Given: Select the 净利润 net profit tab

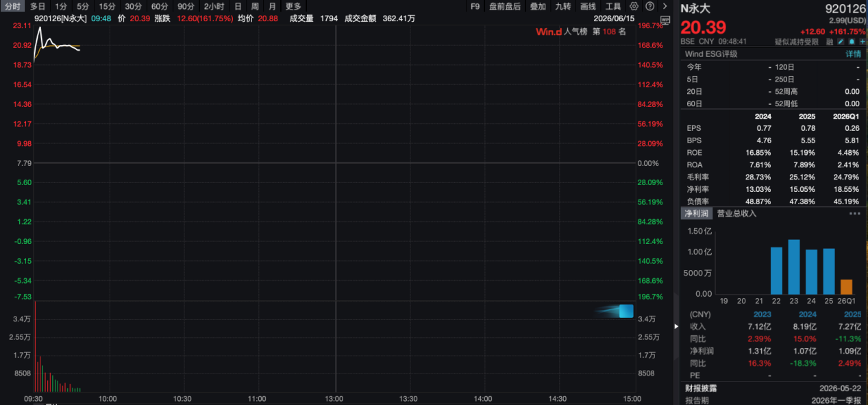Looking at the screenshot, I should 696,214.
